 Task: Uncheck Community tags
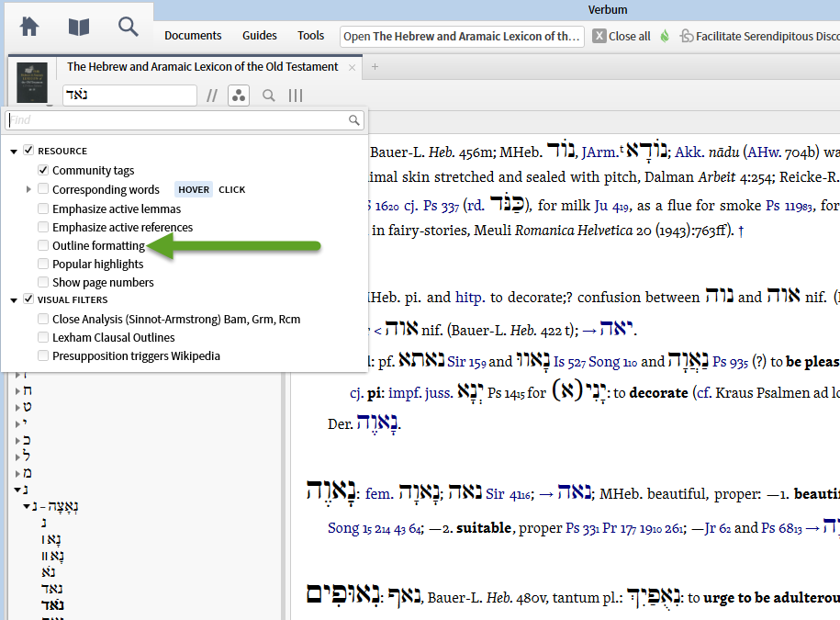coord(43,170)
